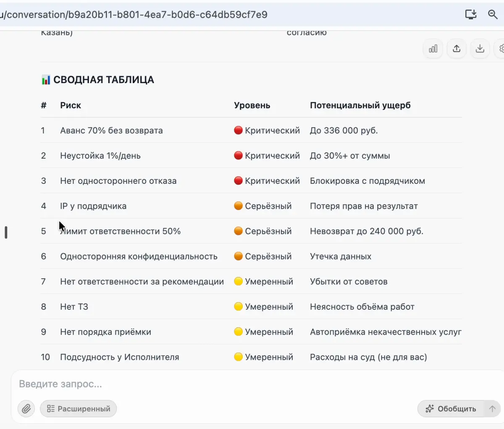Select the cell Нет ТЗ
504x429 pixels.
click(x=74, y=307)
